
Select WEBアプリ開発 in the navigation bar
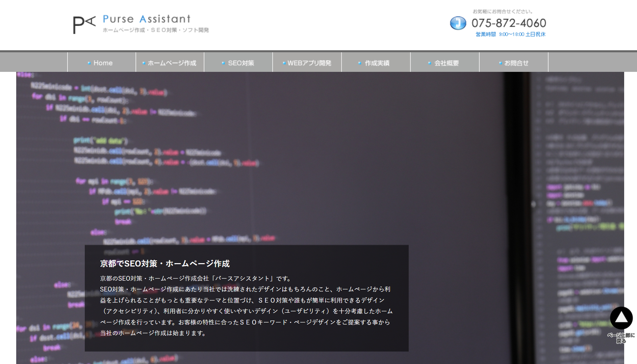pos(307,63)
